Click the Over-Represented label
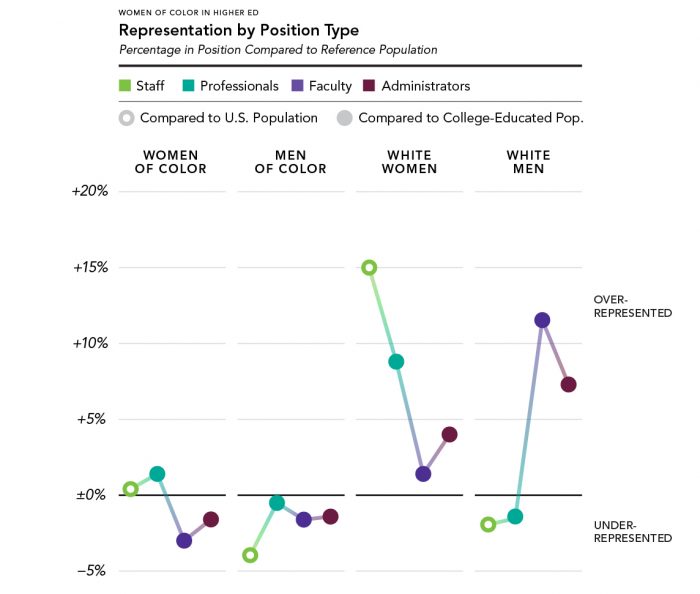The image size is (700, 594). 632,306
